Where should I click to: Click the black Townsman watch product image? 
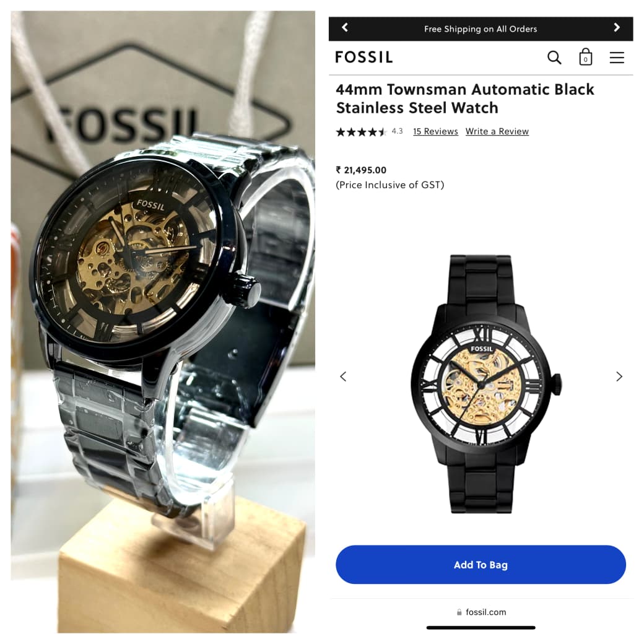(486, 384)
